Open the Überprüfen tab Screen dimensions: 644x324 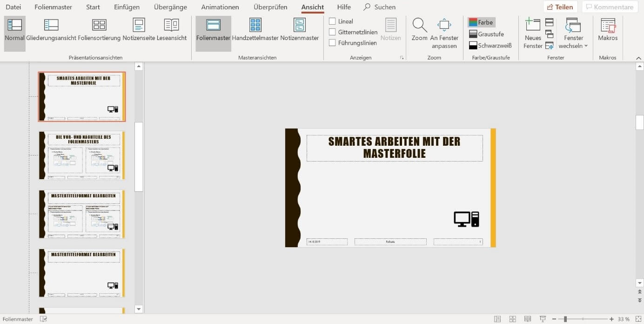tap(270, 7)
